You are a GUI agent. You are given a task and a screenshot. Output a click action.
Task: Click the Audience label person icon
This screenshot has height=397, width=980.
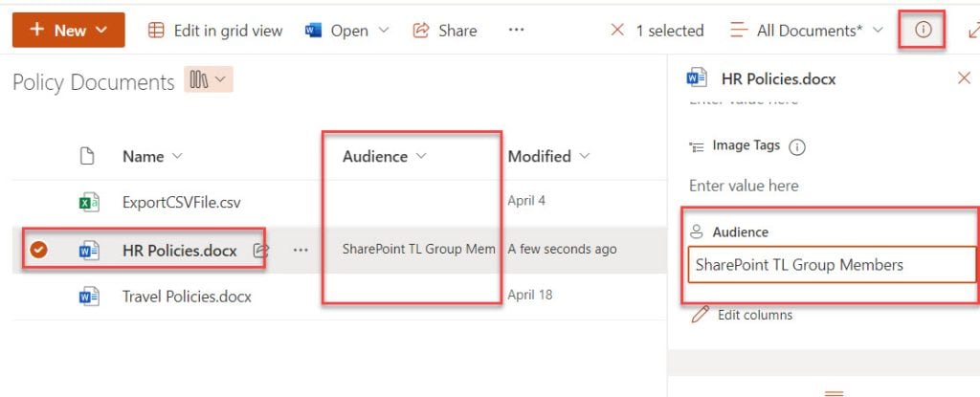pyautogui.click(x=697, y=232)
